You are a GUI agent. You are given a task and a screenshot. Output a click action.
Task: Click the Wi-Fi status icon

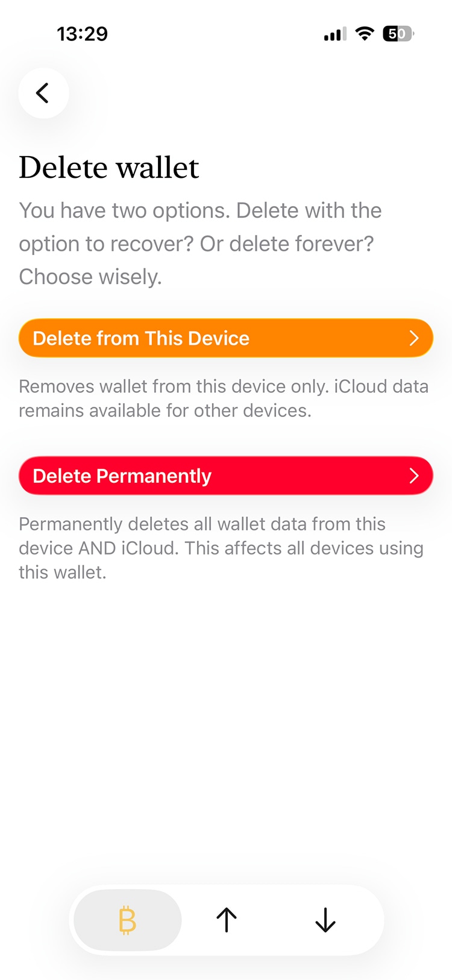365,34
